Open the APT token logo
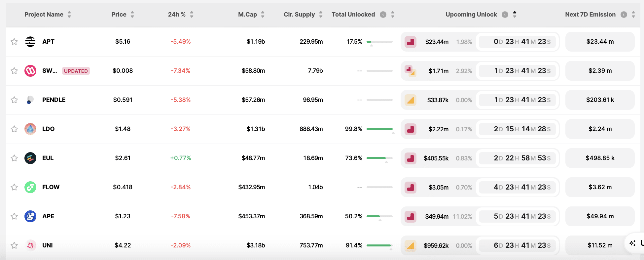The height and width of the screenshot is (260, 644). pyautogui.click(x=30, y=42)
